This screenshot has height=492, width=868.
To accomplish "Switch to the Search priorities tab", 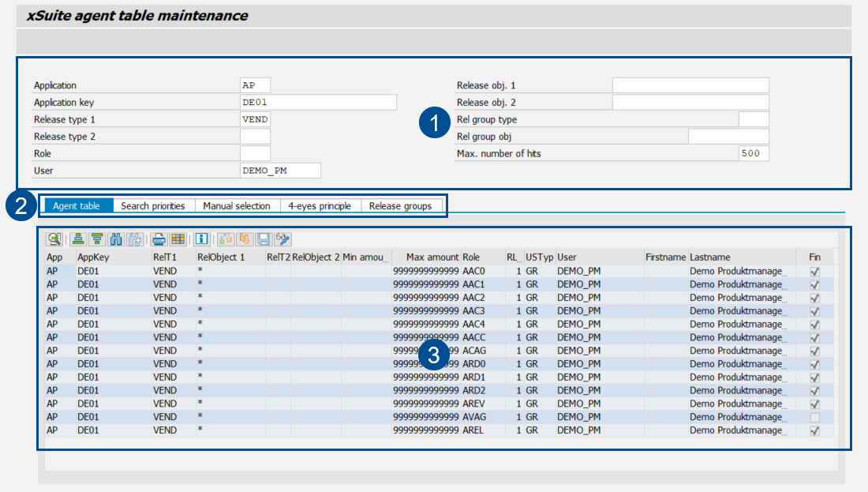I will point(153,206).
